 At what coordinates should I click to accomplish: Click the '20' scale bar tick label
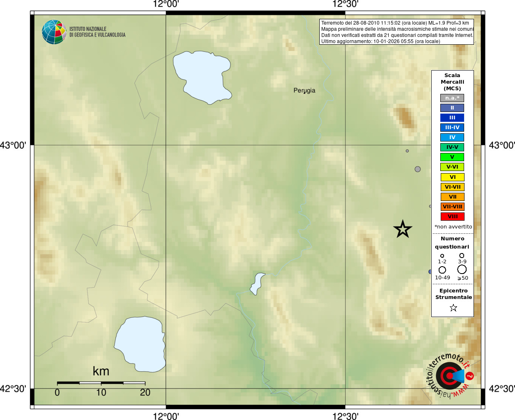point(145,393)
